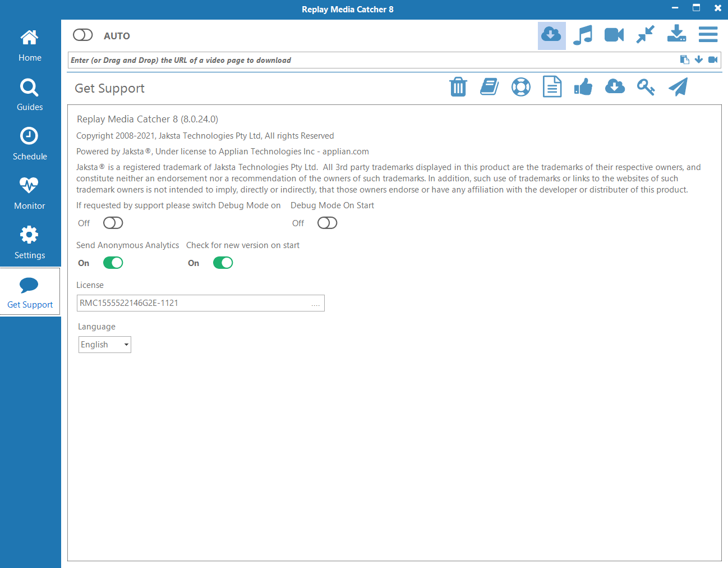Screen dimensions: 728x568
Task: Click the 'Copyright 2008-2021' line
Action: coord(205,136)
